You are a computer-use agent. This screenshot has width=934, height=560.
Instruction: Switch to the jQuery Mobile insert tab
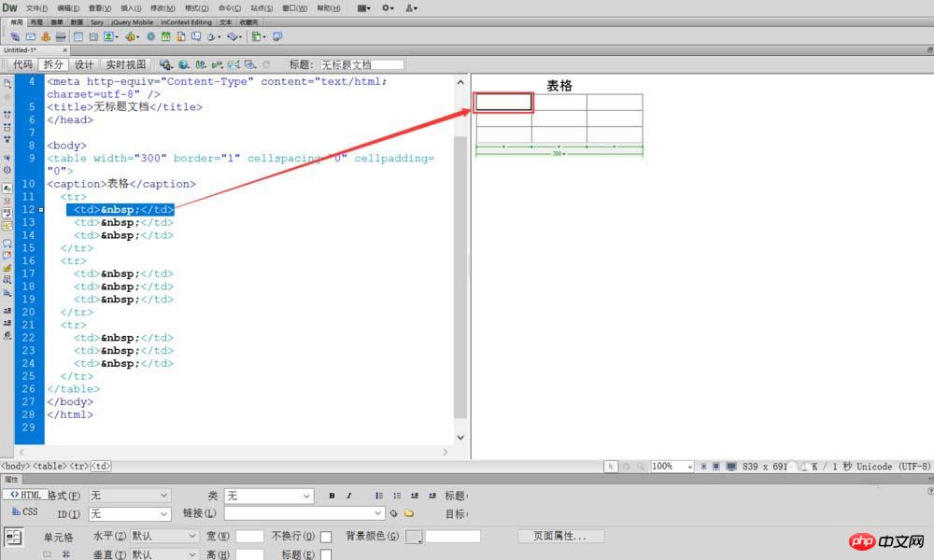coord(133,22)
